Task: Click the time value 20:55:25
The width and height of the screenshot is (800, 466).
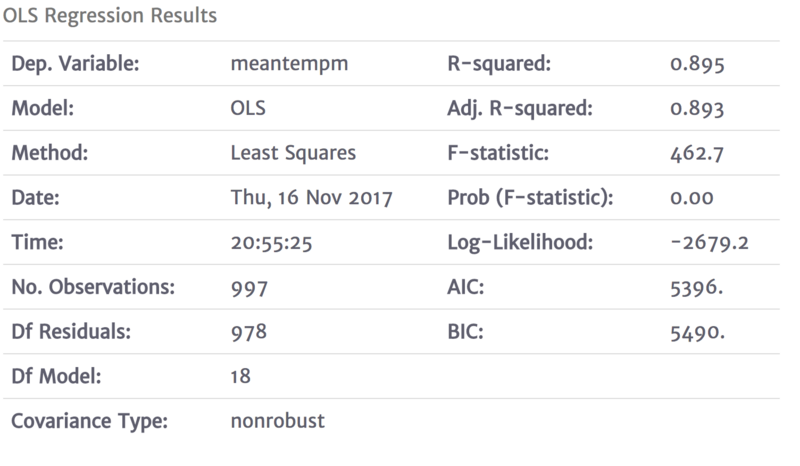Action: (x=270, y=243)
